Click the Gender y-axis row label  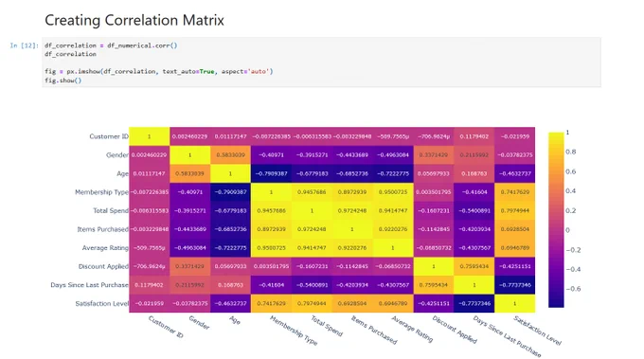pyautogui.click(x=117, y=154)
